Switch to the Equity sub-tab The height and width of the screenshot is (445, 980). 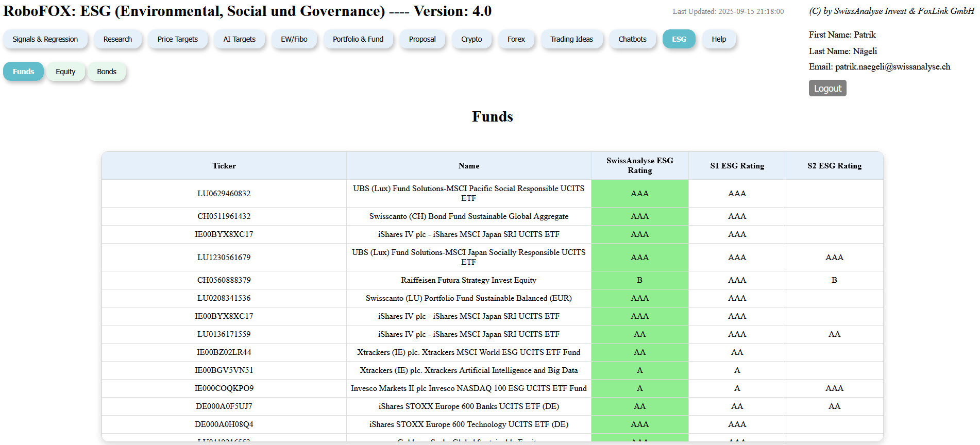pyautogui.click(x=65, y=72)
